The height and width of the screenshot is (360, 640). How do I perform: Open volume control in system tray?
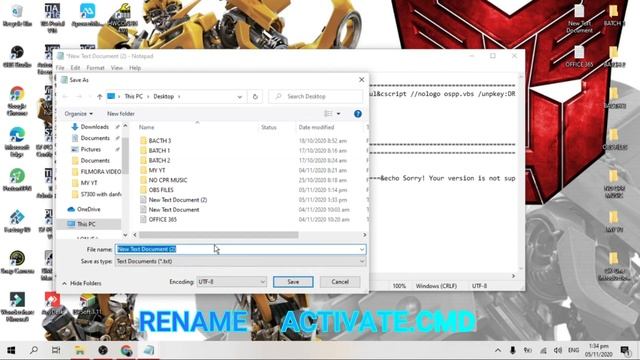[558, 350]
